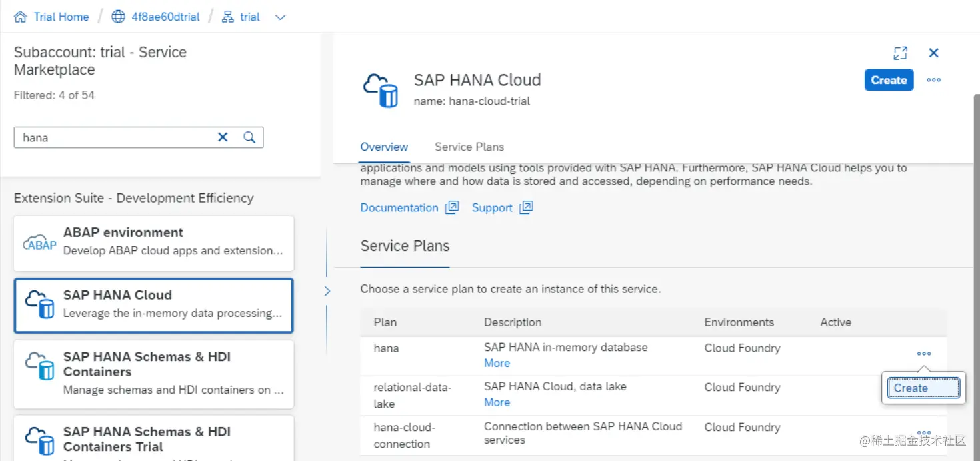Choose Create from the popup menu

coord(923,388)
